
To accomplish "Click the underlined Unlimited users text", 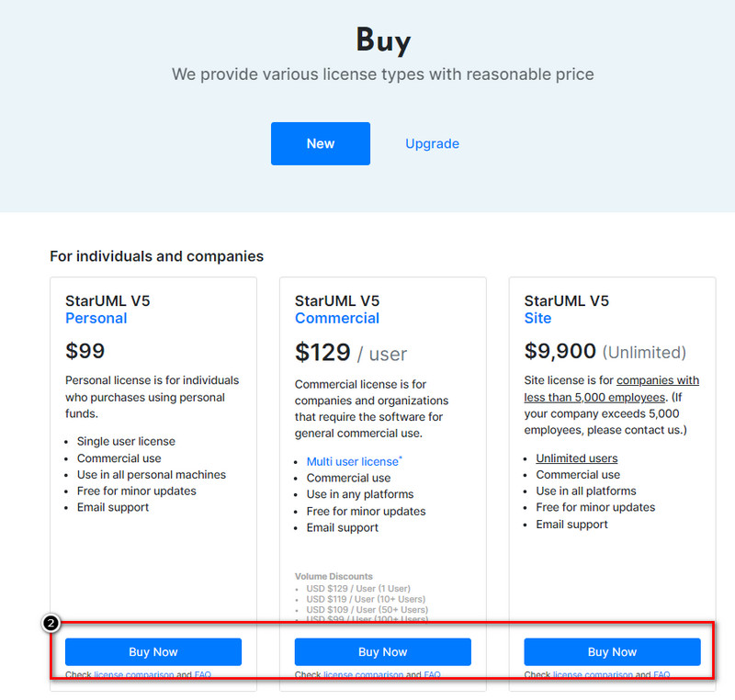I will [x=577, y=458].
